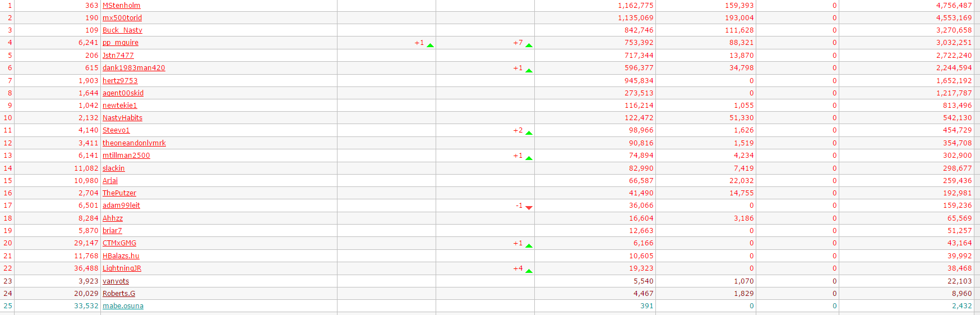The height and width of the screenshot is (315, 980).
Task: Open pp_mguire user link
Action: pos(121,43)
